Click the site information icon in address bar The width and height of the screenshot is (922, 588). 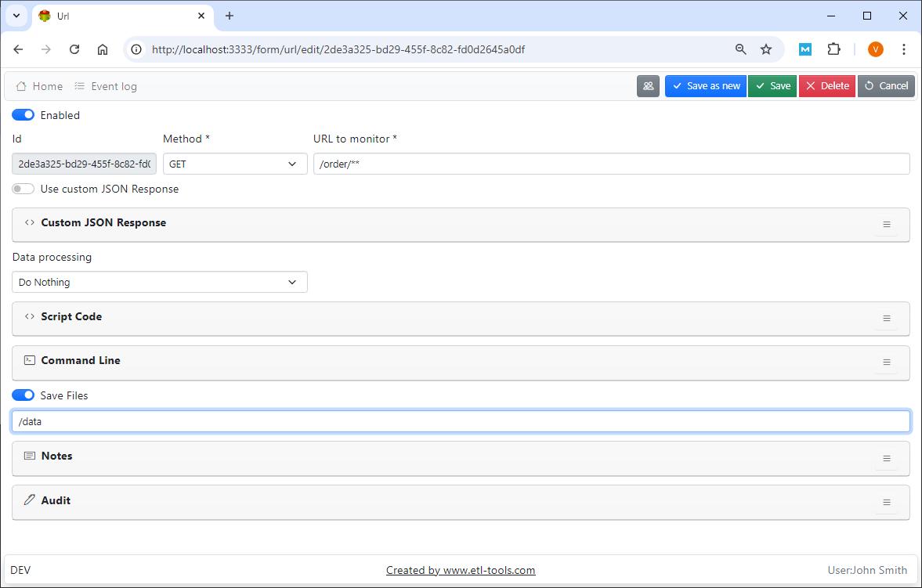click(136, 49)
